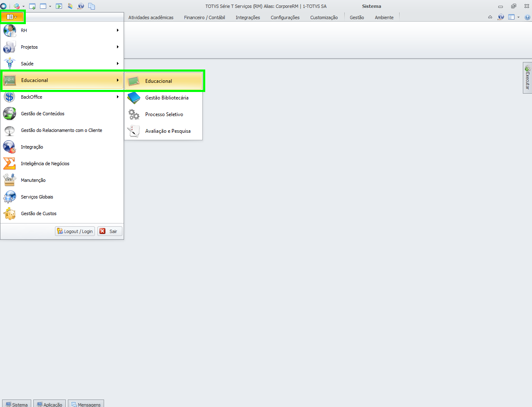Image resolution: width=532 pixels, height=407 pixels.
Task: Select the Aplicação tab at the bottom
Action: click(50, 404)
